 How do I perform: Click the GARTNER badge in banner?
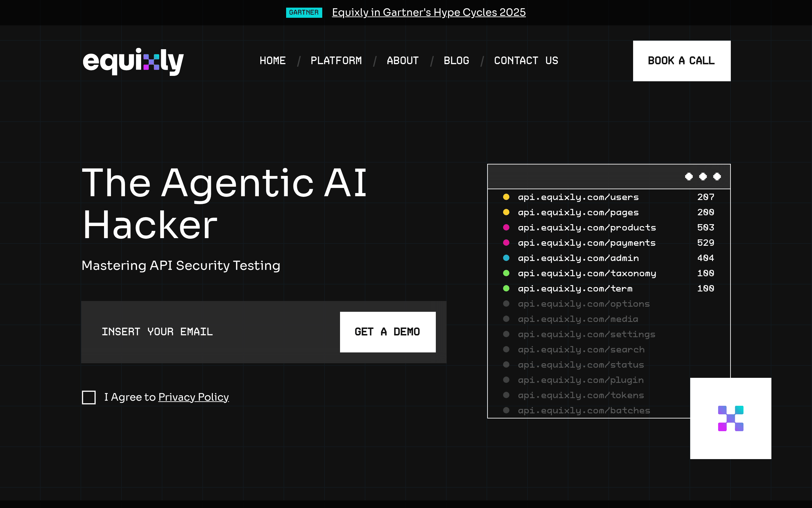tap(304, 12)
